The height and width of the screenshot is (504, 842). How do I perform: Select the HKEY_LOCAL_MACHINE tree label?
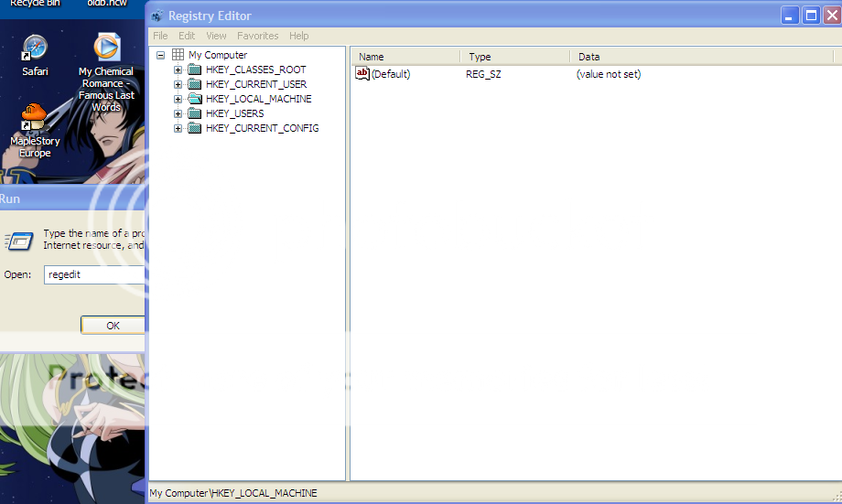click(x=258, y=99)
